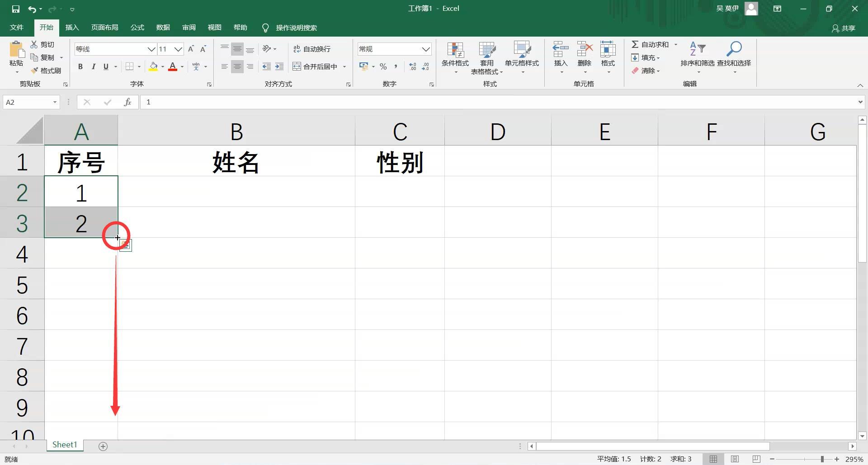Open the 插入 ribbon tab
Screen dimensions: 868x465
tap(72, 28)
